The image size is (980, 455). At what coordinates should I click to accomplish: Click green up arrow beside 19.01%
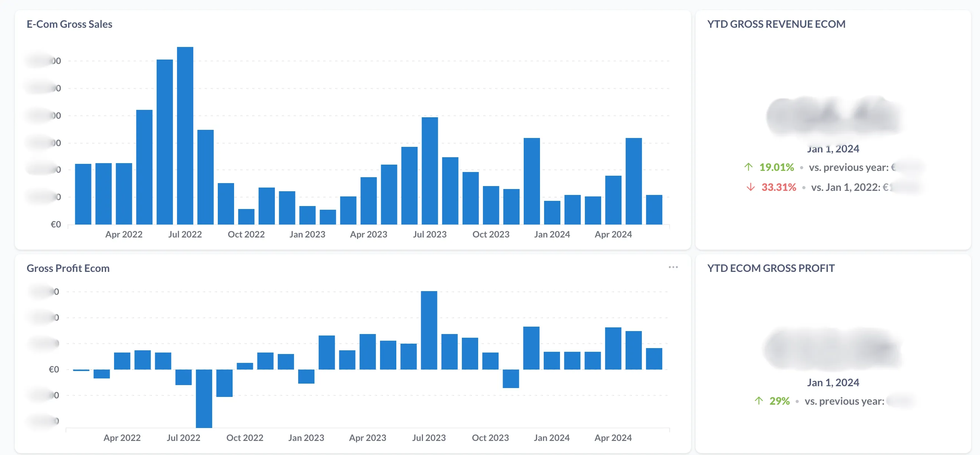coord(748,167)
